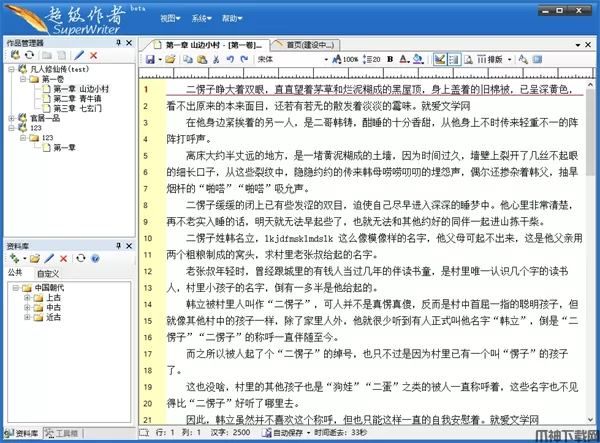
Task: Click the add item icon in 资料库 toolbar
Action: pyautogui.click(x=15, y=259)
